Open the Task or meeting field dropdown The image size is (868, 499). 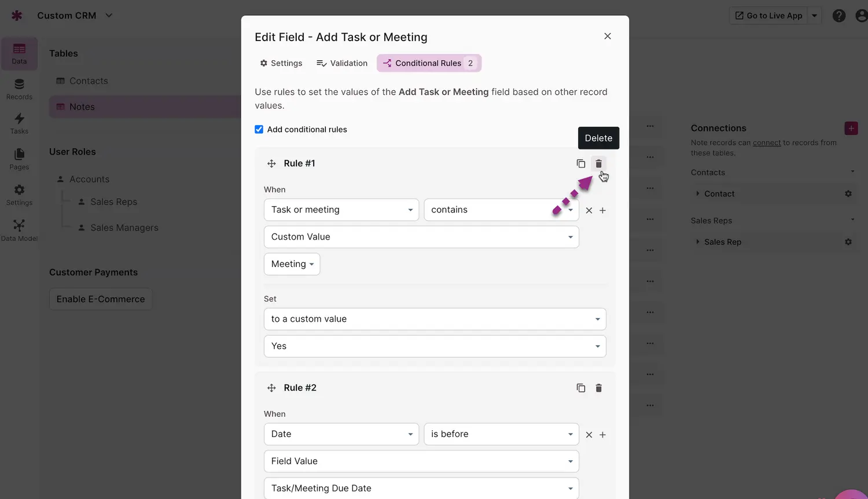click(341, 210)
